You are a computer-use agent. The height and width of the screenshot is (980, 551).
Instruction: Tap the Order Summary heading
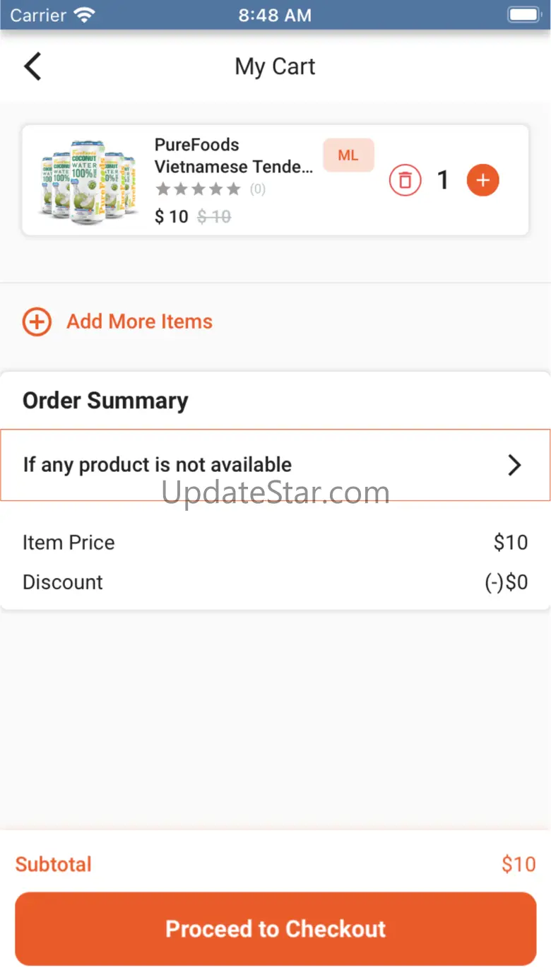(105, 401)
